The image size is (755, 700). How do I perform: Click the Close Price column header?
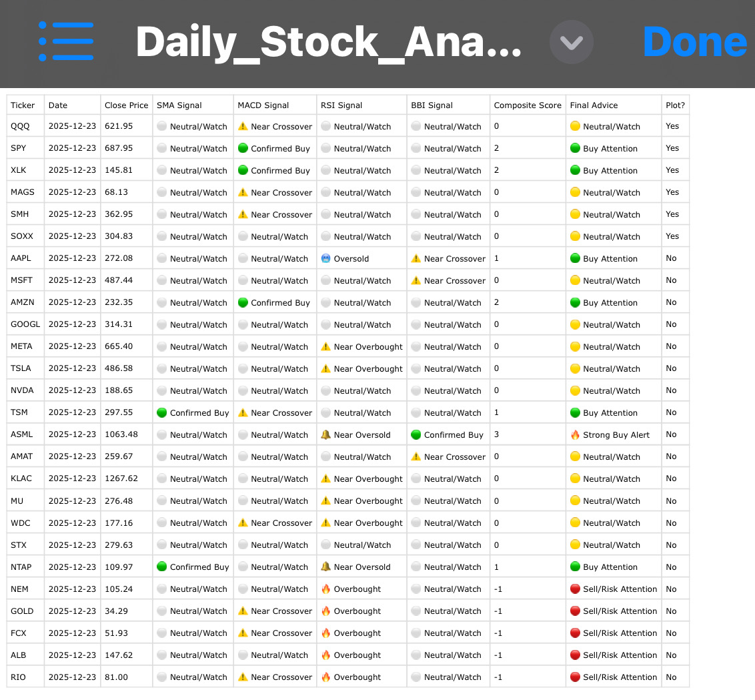point(127,105)
